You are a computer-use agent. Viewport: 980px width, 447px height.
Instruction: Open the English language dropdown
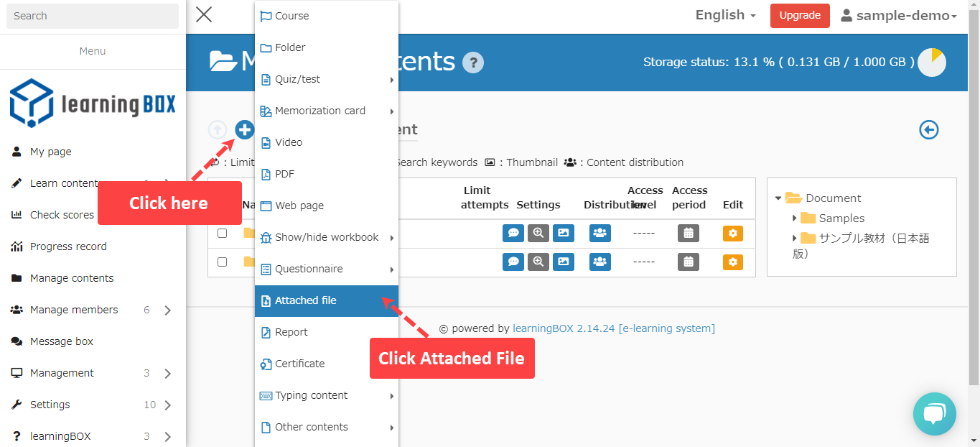click(x=725, y=15)
